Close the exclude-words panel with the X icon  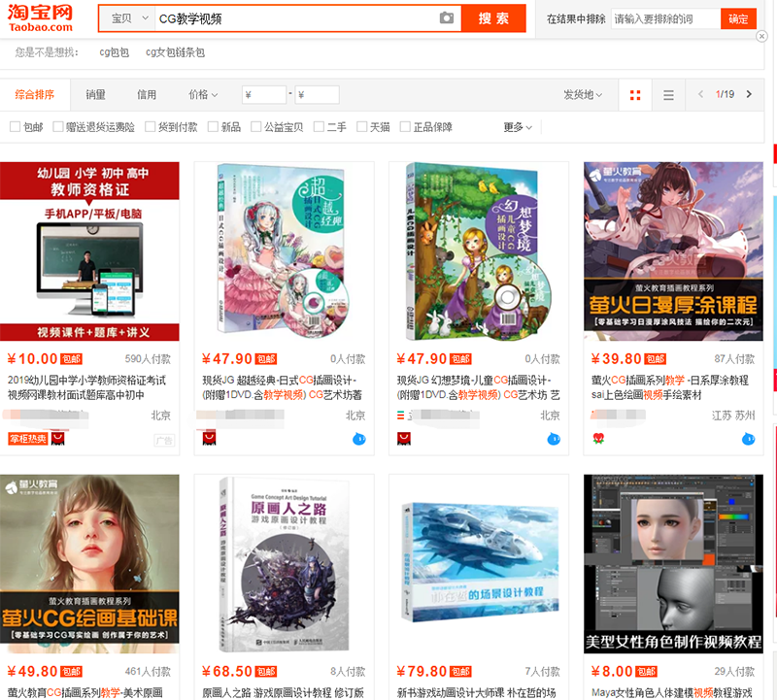tap(762, 36)
